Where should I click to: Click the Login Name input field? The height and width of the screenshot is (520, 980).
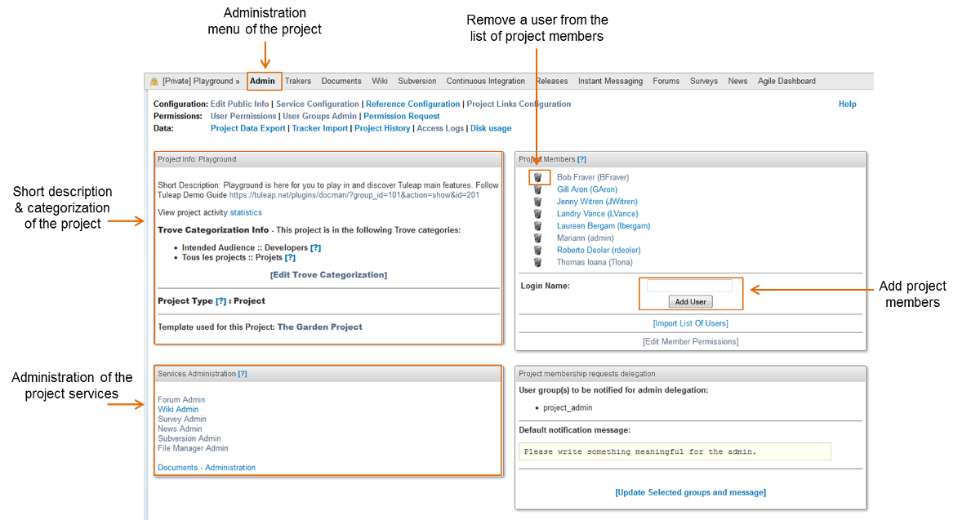689,286
